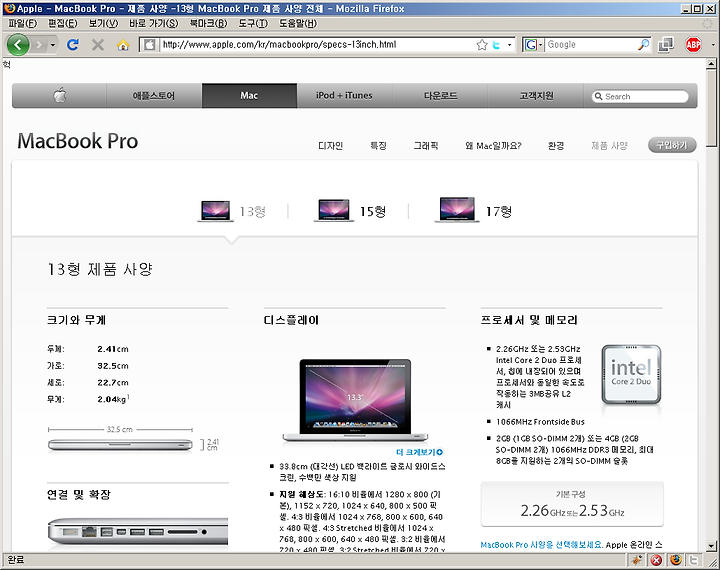Open the 보기(V) menu
The height and width of the screenshot is (570, 720).
pyautogui.click(x=103, y=23)
